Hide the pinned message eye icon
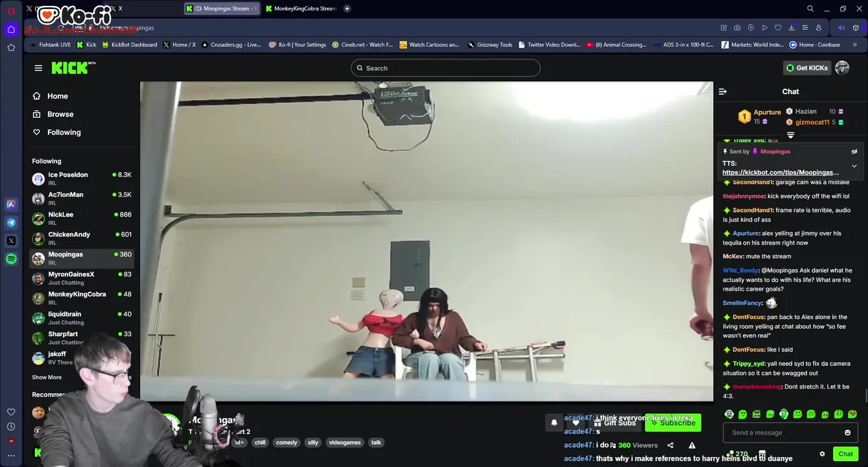Viewport: 868px width, 467px height. [854, 151]
